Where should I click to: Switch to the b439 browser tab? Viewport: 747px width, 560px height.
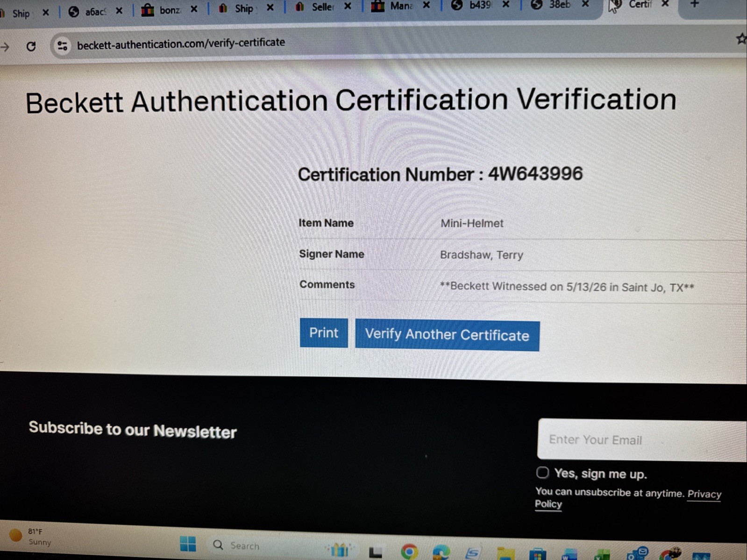click(x=480, y=5)
